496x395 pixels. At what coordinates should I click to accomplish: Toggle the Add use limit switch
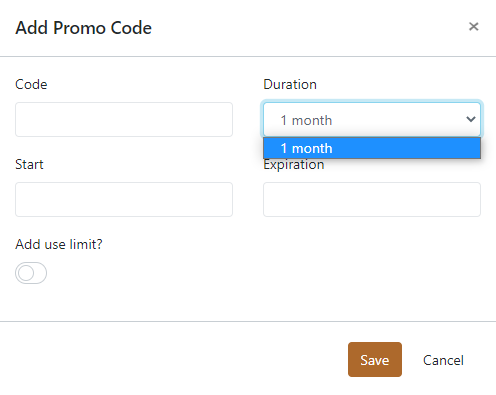(x=31, y=273)
